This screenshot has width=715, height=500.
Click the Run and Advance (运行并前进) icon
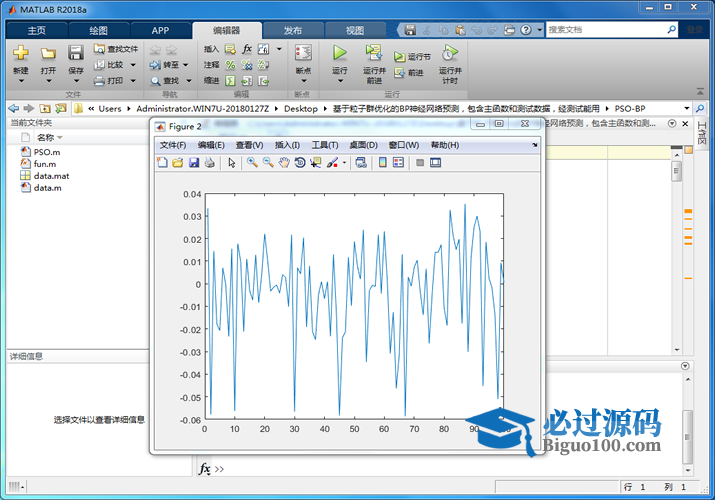pyautogui.click(x=374, y=53)
